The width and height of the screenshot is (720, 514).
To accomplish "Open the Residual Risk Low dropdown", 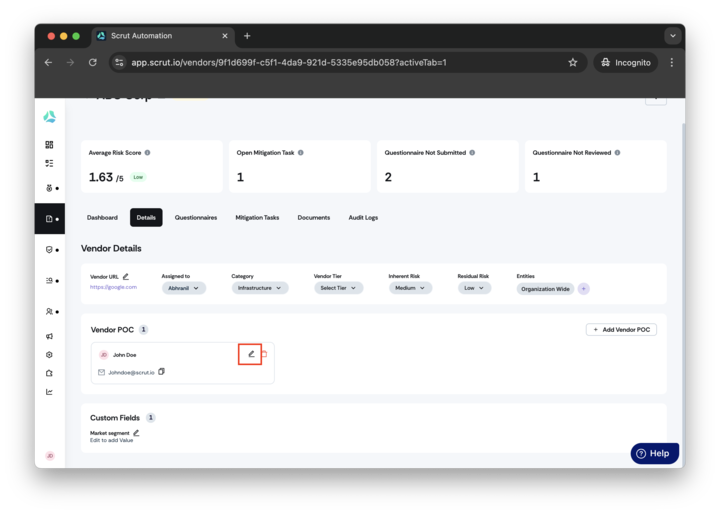I will (474, 288).
